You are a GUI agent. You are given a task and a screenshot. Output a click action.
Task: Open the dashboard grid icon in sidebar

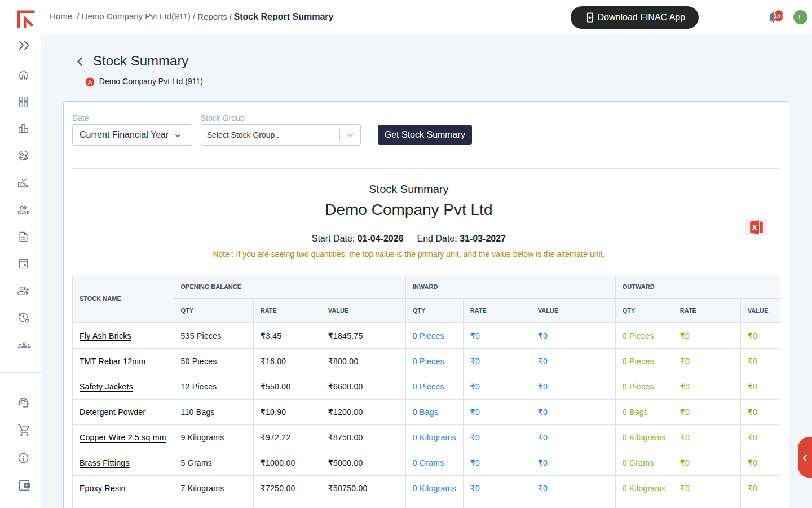click(23, 102)
